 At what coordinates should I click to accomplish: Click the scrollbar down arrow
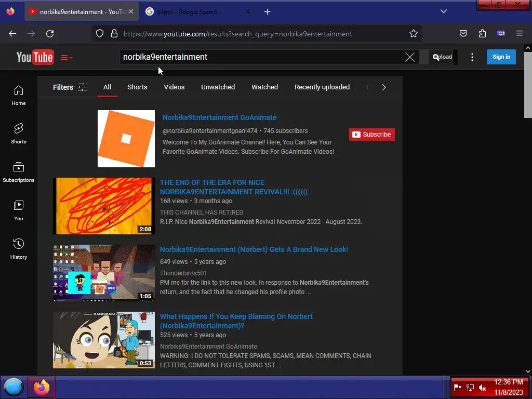(x=528, y=371)
